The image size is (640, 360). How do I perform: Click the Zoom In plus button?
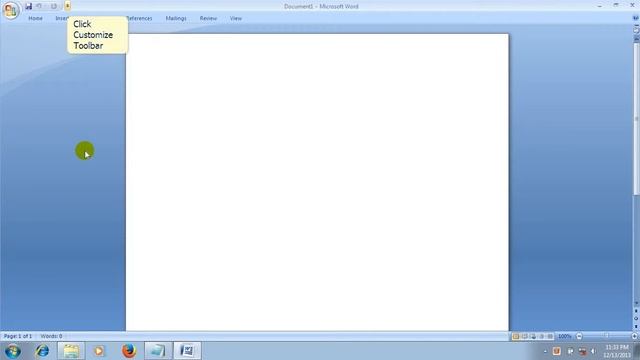pyautogui.click(x=635, y=336)
